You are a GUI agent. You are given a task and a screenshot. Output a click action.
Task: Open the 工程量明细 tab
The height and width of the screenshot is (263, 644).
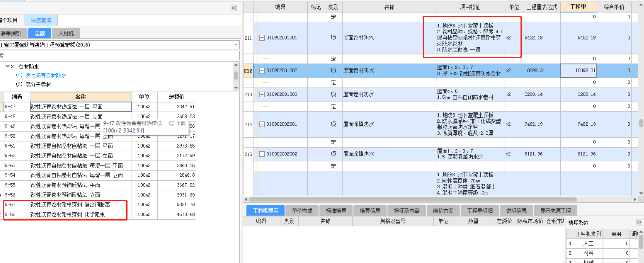480,211
